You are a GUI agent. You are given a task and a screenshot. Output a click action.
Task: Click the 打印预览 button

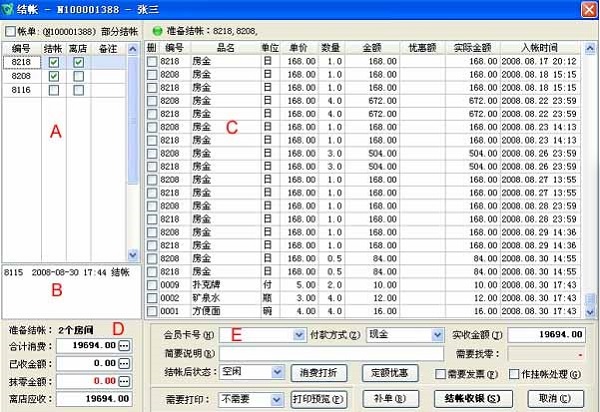point(319,399)
